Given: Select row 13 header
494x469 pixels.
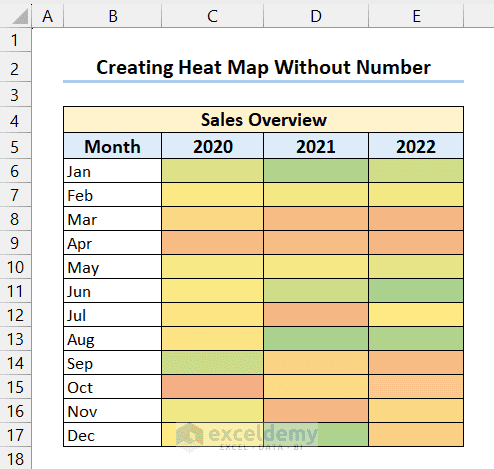Looking at the screenshot, I should 15,339.
